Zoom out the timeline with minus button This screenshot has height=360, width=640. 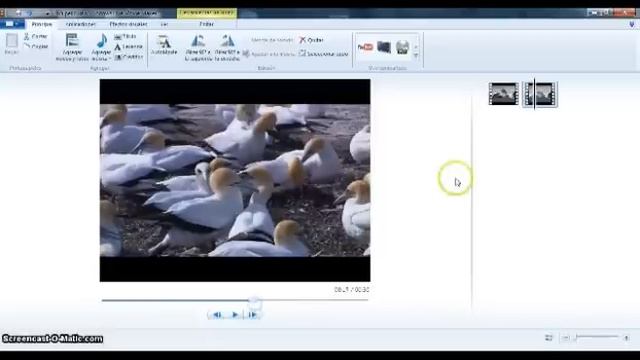point(566,338)
